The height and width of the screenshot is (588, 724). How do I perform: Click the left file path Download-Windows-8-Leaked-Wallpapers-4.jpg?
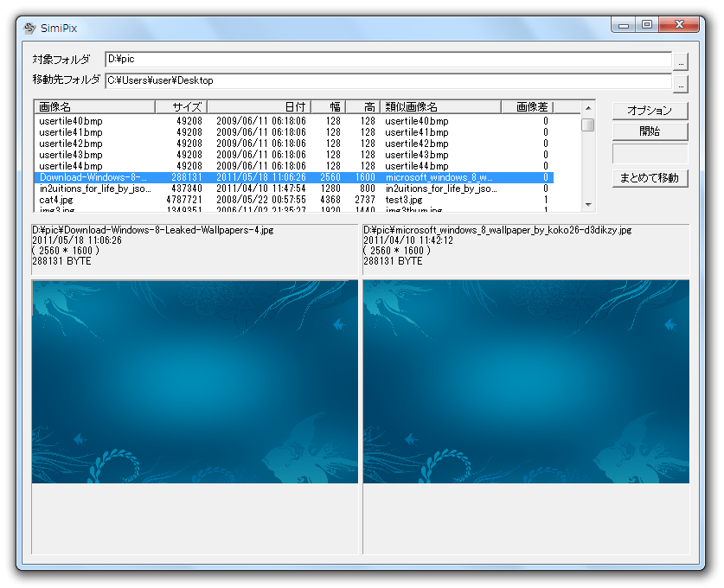coord(153,230)
